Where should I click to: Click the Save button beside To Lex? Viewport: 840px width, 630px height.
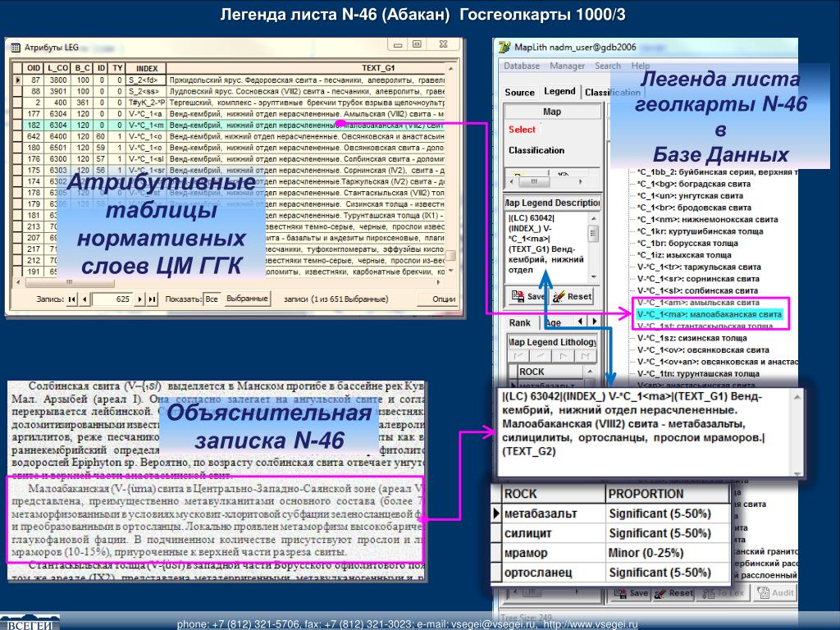click(631, 593)
